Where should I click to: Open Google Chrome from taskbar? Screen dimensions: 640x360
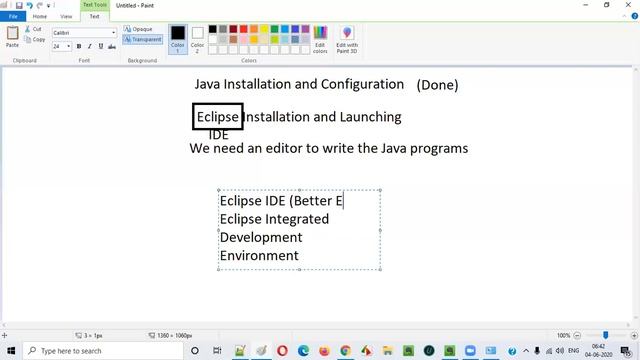[x=345, y=351]
